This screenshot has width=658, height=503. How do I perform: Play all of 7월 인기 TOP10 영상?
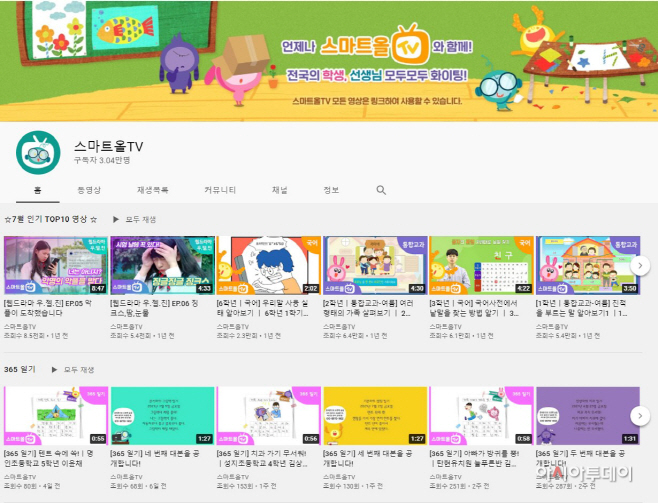135,219
